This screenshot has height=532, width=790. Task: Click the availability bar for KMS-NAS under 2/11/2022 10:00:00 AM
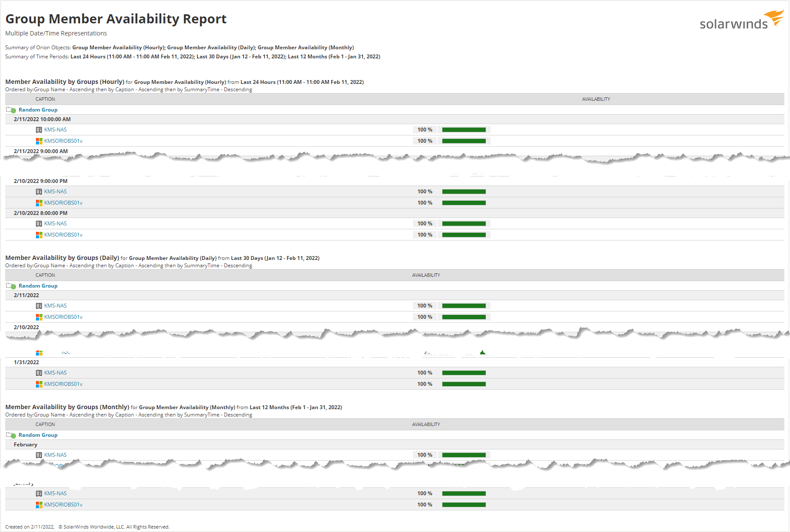[x=464, y=130]
